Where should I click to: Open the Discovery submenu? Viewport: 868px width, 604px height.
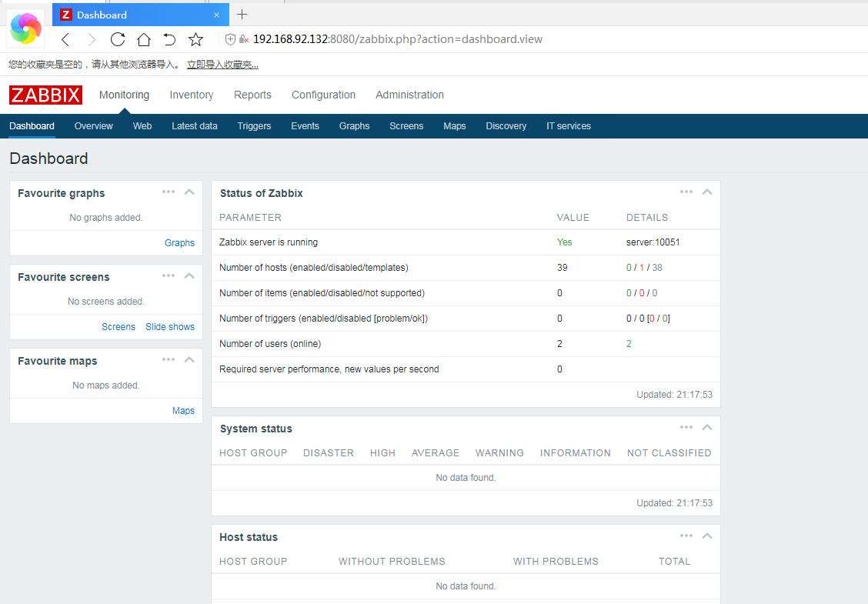click(506, 126)
